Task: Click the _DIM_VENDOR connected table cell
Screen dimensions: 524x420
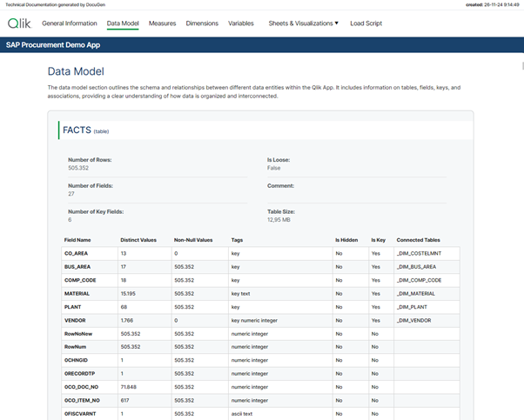Action: (x=427, y=320)
